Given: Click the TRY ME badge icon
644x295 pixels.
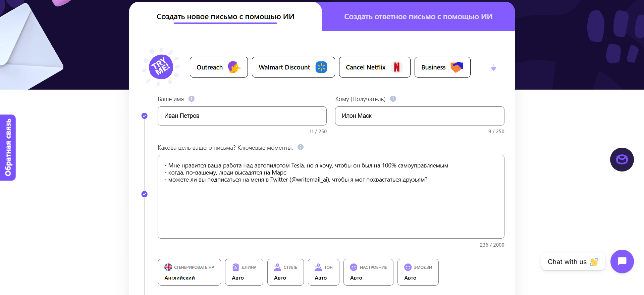Looking at the screenshot, I should 161,67.
